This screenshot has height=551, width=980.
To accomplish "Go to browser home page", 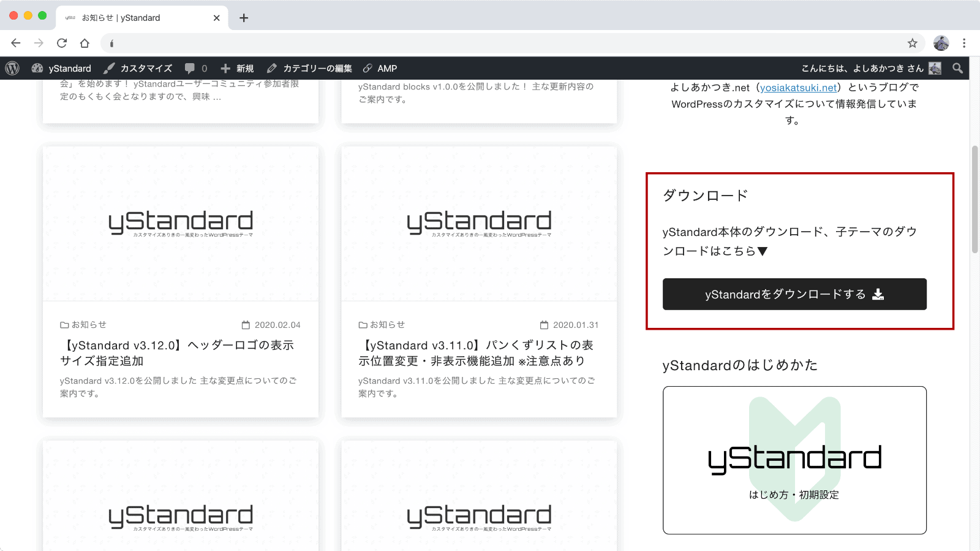I will [85, 43].
